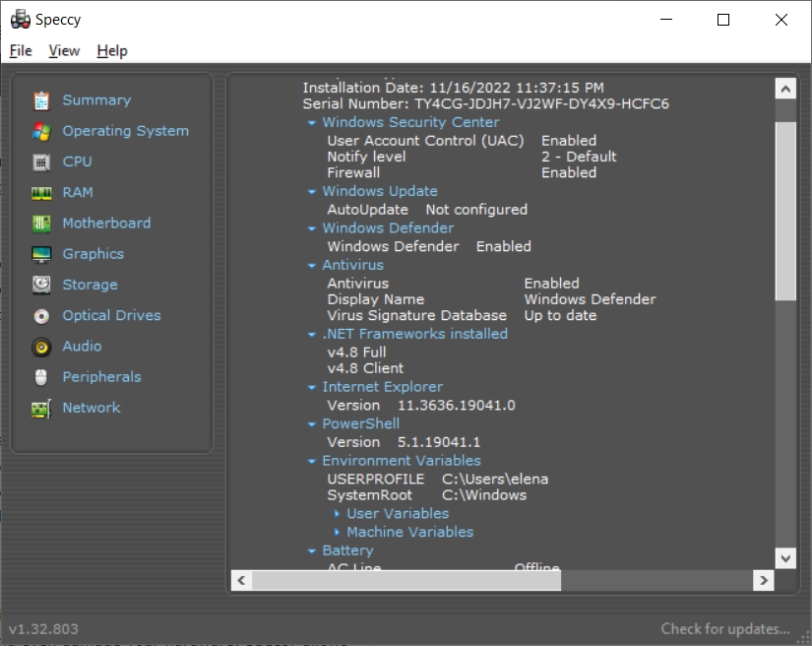Image resolution: width=812 pixels, height=646 pixels.
Task: Go to Operating System section
Action: click(x=125, y=131)
